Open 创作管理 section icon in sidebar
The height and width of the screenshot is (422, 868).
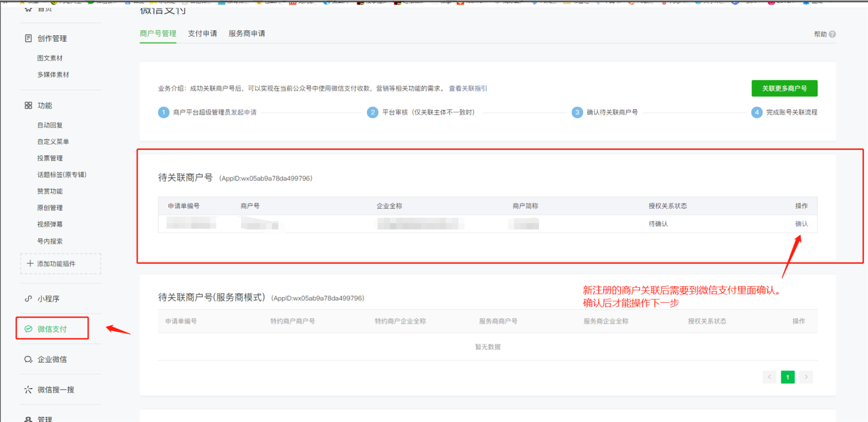pyautogui.click(x=28, y=38)
